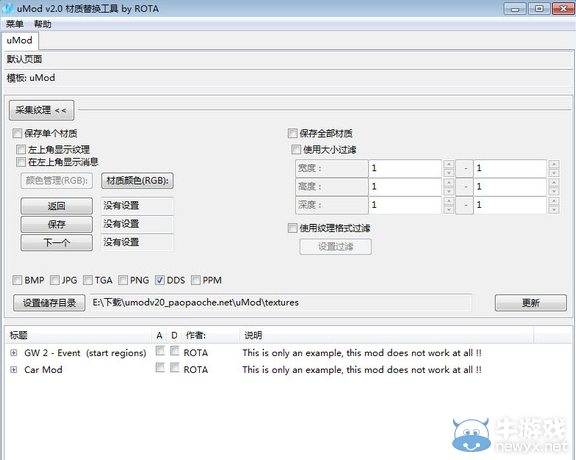
Task: Check the PNG format checkbox
Action: click(123, 280)
